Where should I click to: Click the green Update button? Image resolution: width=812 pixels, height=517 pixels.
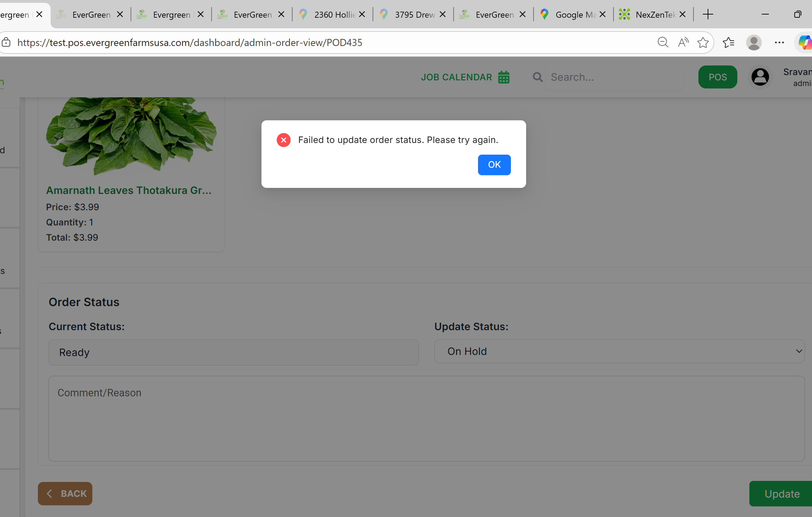click(x=782, y=494)
